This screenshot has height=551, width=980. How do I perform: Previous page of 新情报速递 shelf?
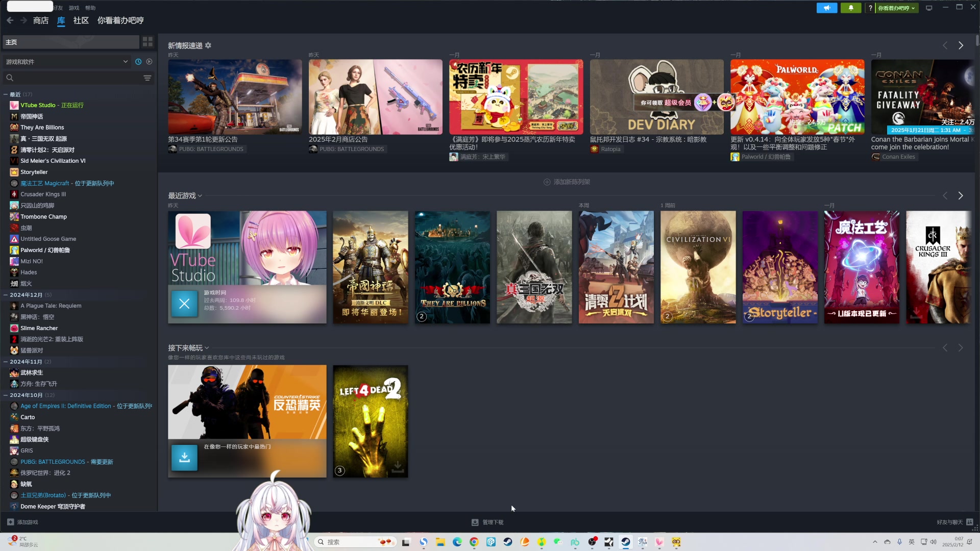[945, 45]
